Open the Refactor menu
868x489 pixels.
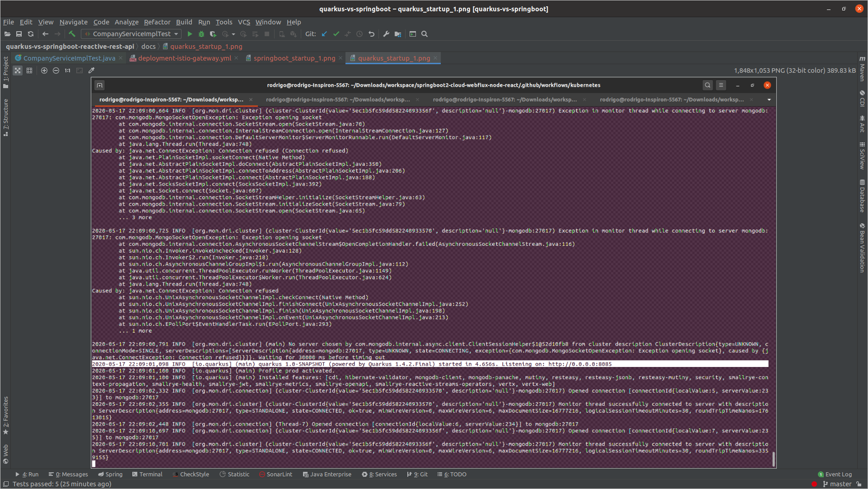tap(157, 22)
